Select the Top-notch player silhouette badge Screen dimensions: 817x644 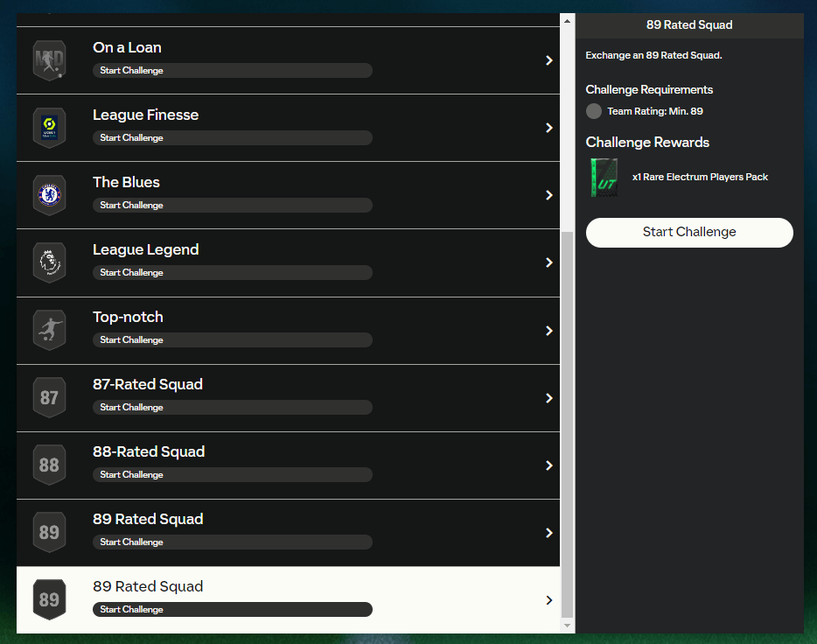(x=49, y=330)
